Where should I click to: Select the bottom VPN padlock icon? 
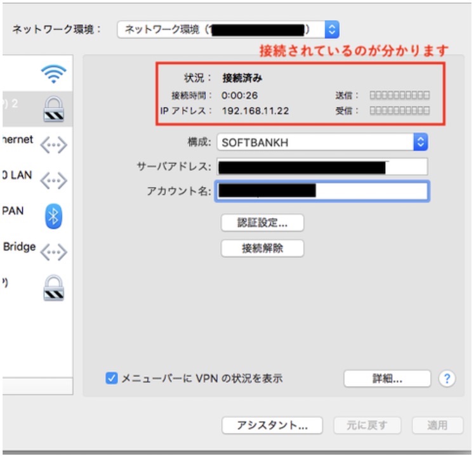point(54,288)
